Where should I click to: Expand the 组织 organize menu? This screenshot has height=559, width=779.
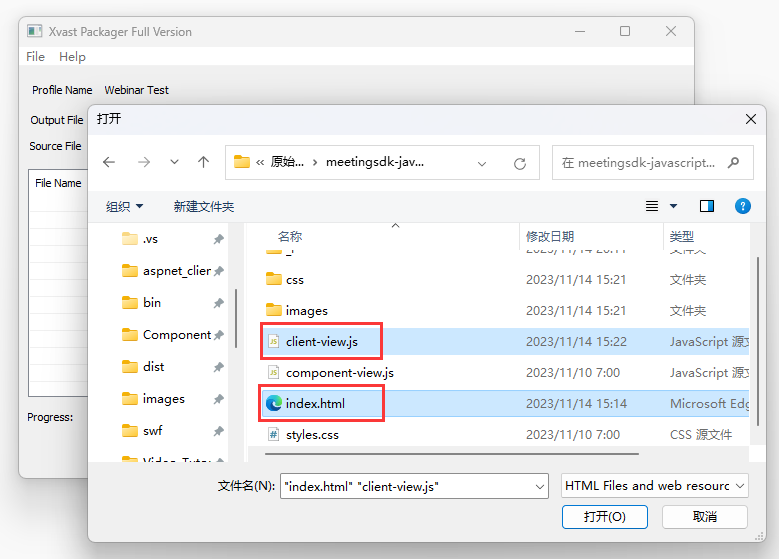124,206
